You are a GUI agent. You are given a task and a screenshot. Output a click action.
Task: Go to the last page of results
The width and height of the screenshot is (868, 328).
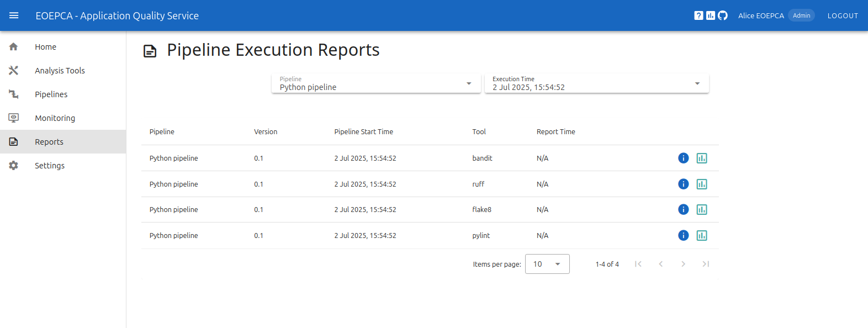[706, 264]
